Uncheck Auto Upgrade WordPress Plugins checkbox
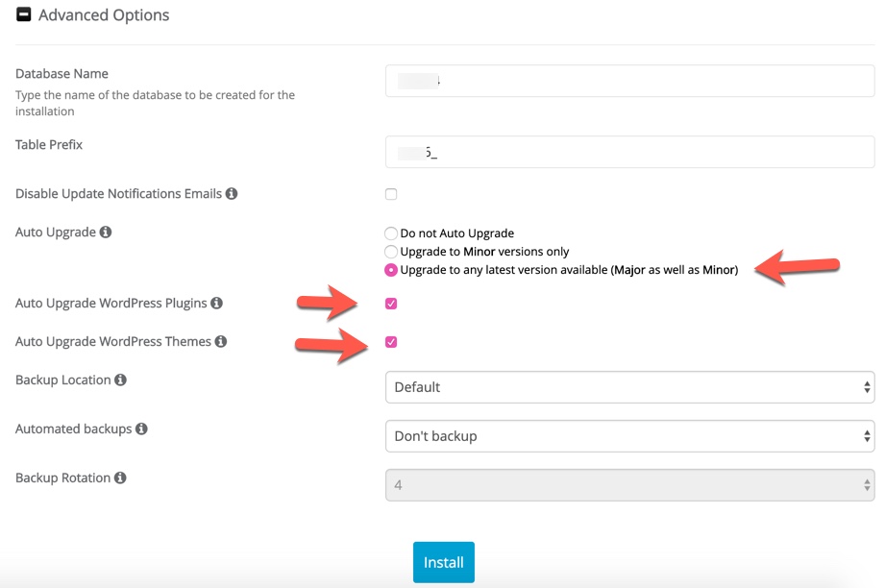The image size is (885, 588). [391, 304]
